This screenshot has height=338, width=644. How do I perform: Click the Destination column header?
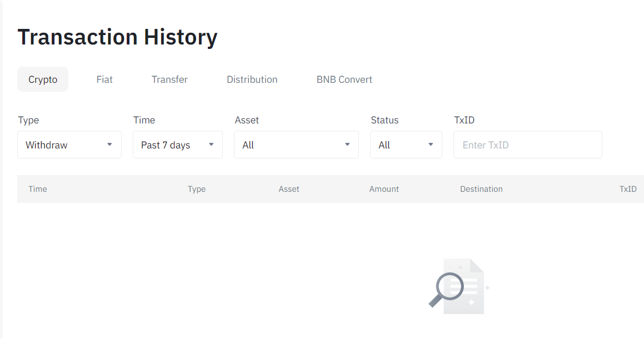click(481, 189)
